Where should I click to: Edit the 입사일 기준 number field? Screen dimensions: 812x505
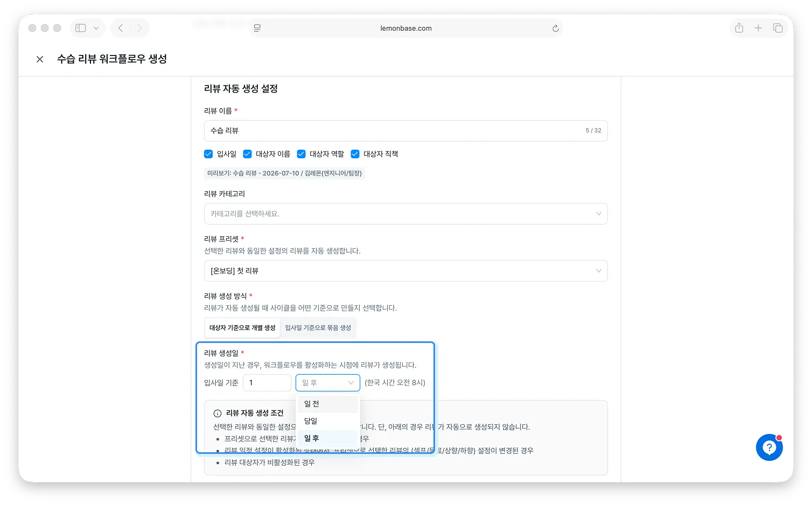[x=267, y=383]
